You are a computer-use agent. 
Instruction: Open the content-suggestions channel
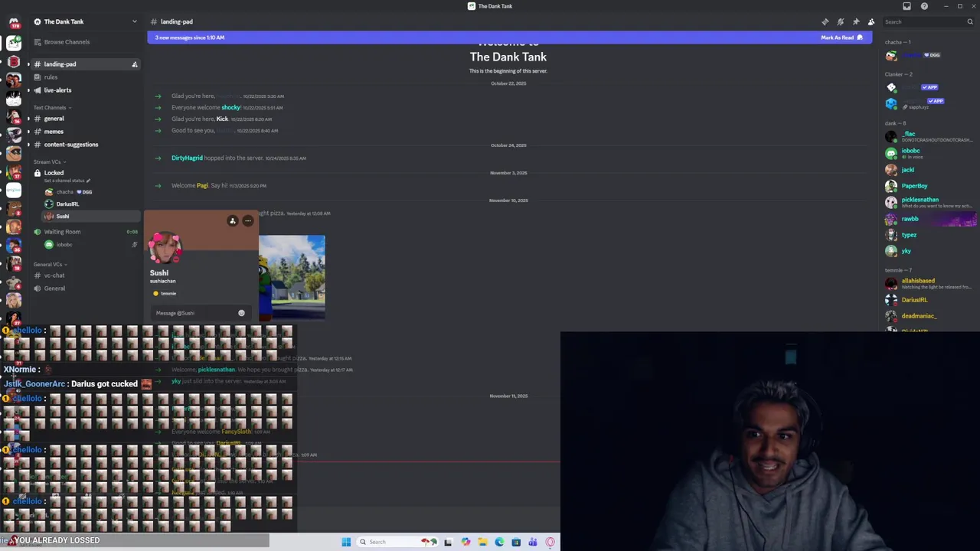[x=71, y=145]
